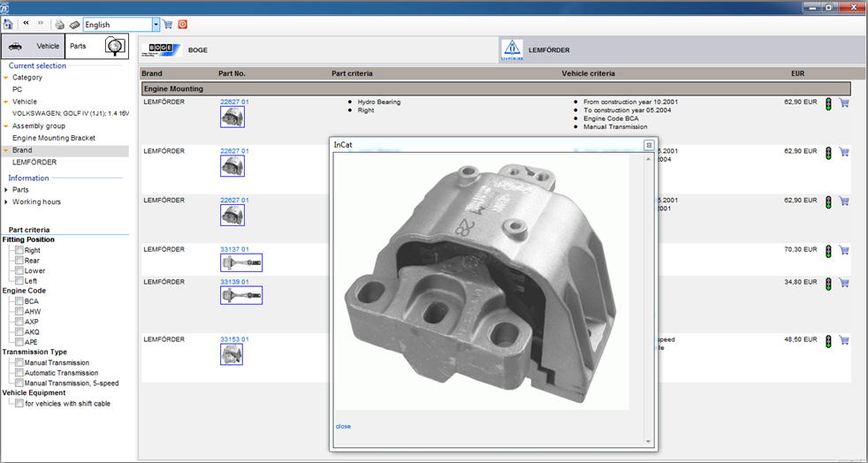Open thumbnail image of part 33137 01
The image size is (868, 463).
point(241,262)
